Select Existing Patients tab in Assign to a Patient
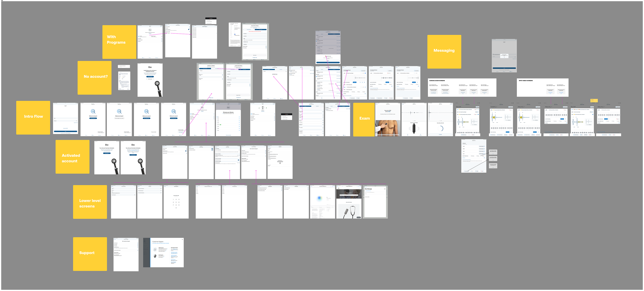Screen dimensions: 644x291 click(205, 69)
